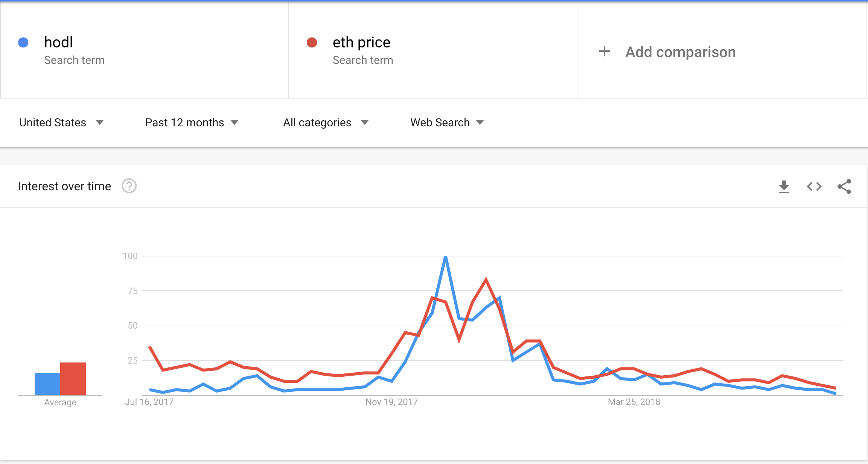This screenshot has height=464, width=868.
Task: Share the interest over time chart
Action: tap(844, 187)
